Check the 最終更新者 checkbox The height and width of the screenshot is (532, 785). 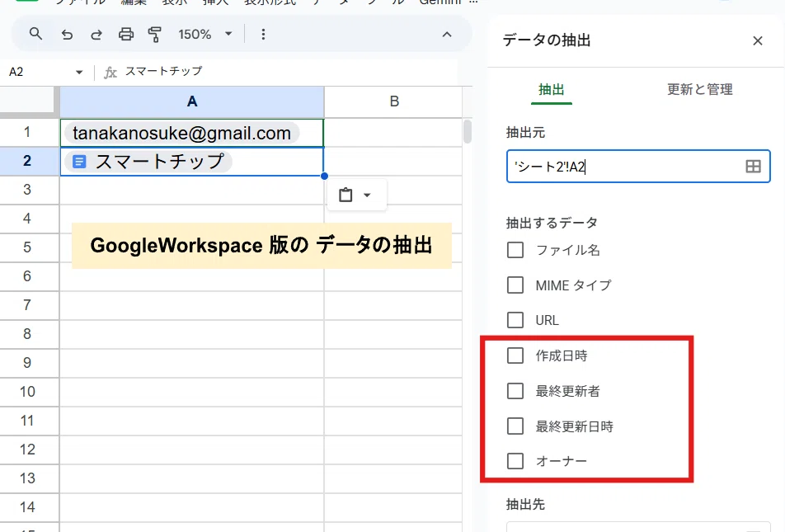coord(515,391)
